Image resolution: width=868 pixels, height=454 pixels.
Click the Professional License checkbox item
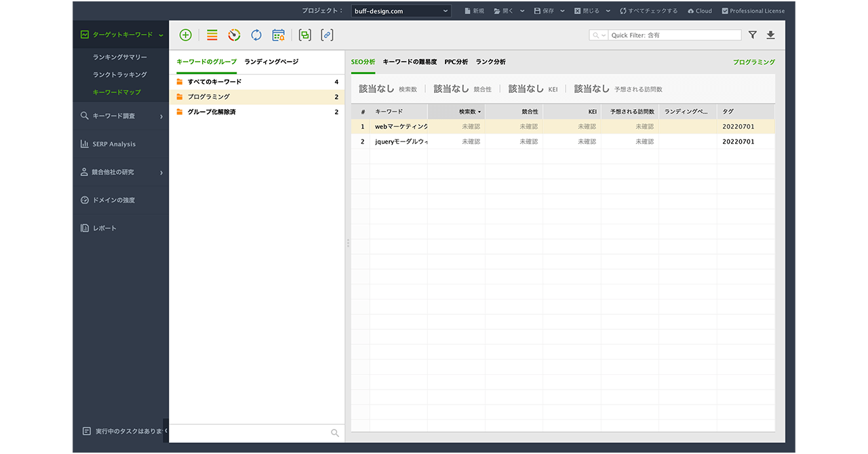(753, 11)
